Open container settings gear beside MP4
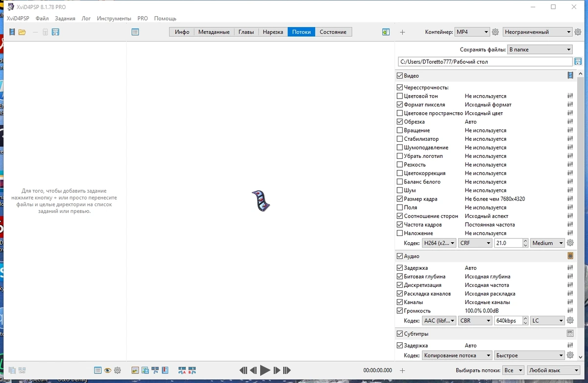Screen dimensions: 588x383 click(495, 32)
